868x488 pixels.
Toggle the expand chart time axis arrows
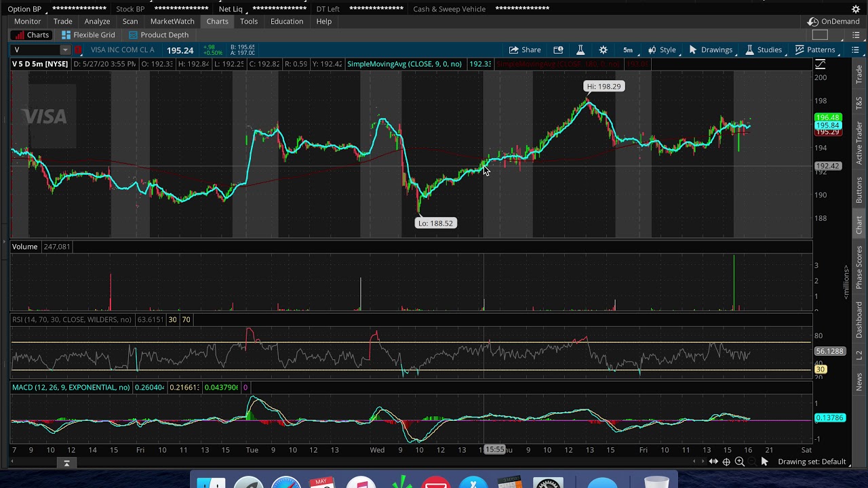pos(713,462)
